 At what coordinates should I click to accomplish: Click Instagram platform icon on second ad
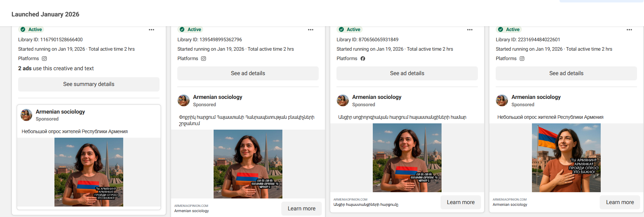pyautogui.click(x=203, y=59)
